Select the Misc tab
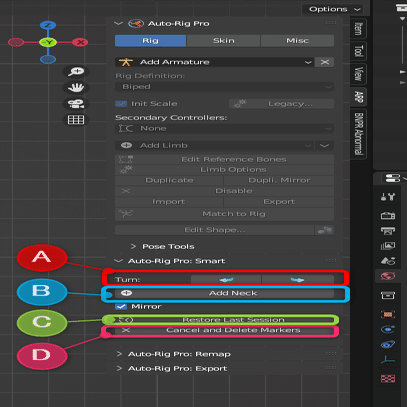Viewport: 407px width, 407px height. 297,41
